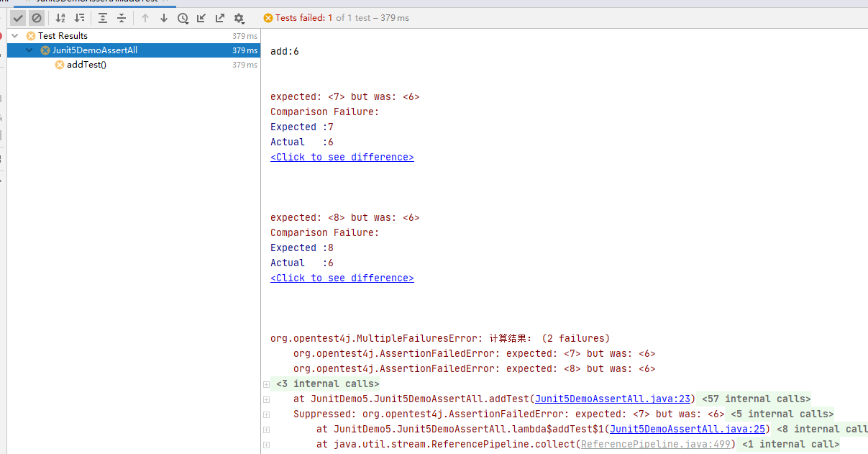Click the 'Expected :7' console line
868x454 pixels.
point(302,127)
